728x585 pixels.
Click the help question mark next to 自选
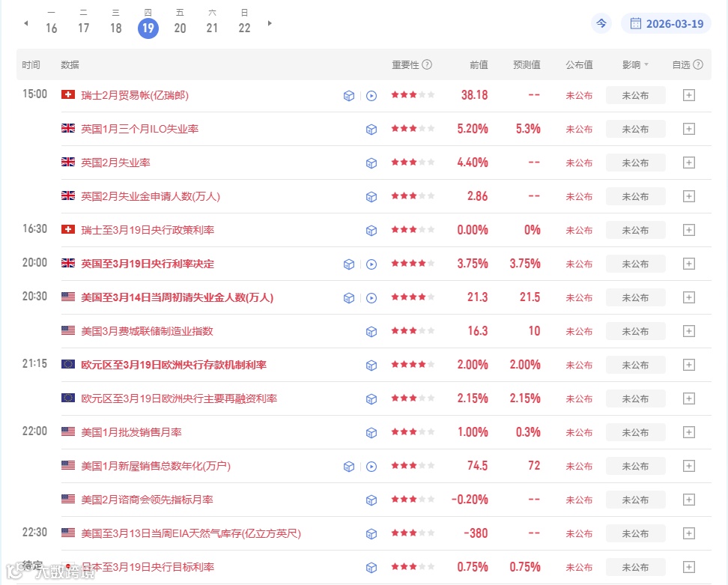click(x=699, y=64)
